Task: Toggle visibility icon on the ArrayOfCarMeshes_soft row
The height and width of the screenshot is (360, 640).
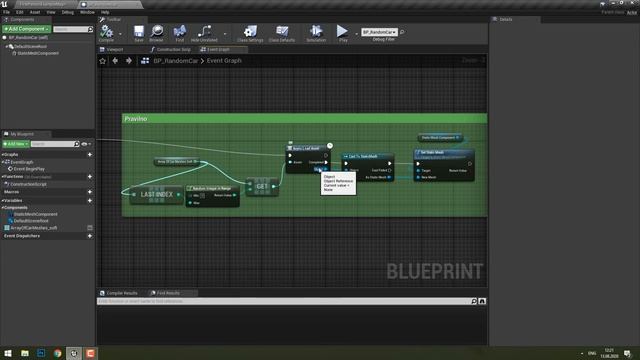Action: coord(90,228)
